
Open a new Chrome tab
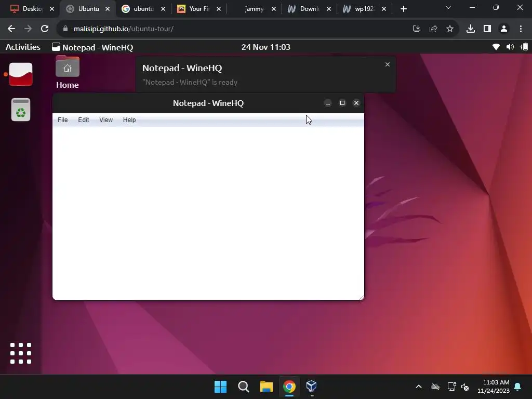point(403,9)
